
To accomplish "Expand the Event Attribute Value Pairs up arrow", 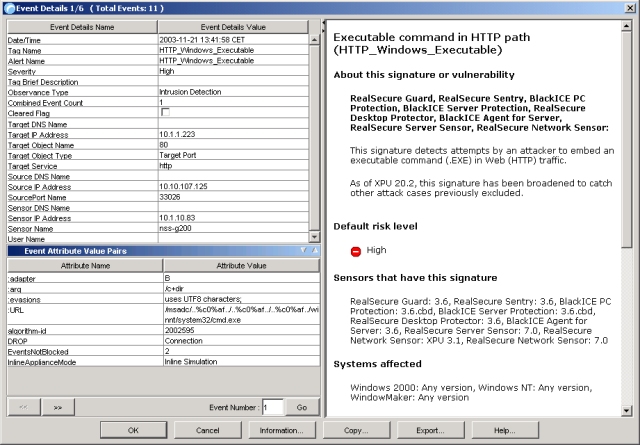I will click(315, 250).
